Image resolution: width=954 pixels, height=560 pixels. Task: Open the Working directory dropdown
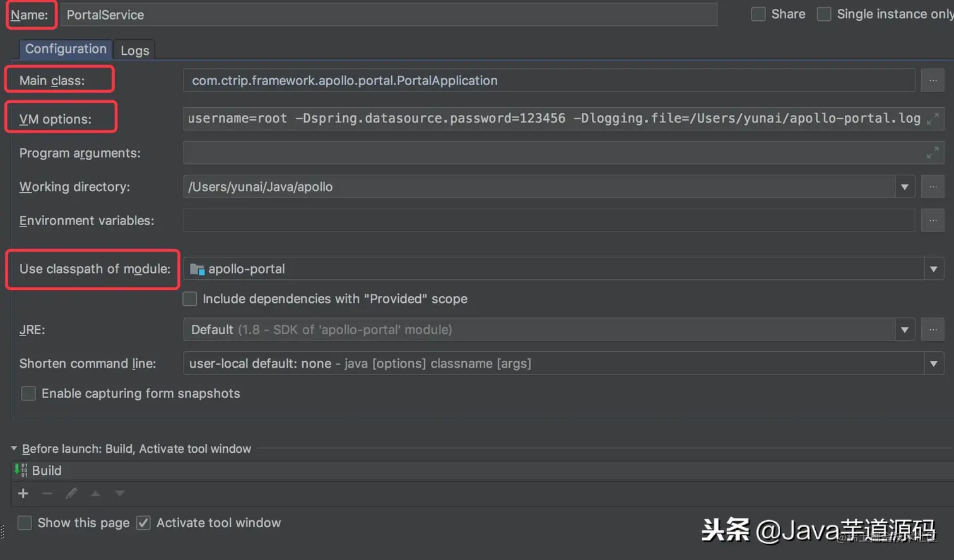[905, 186]
